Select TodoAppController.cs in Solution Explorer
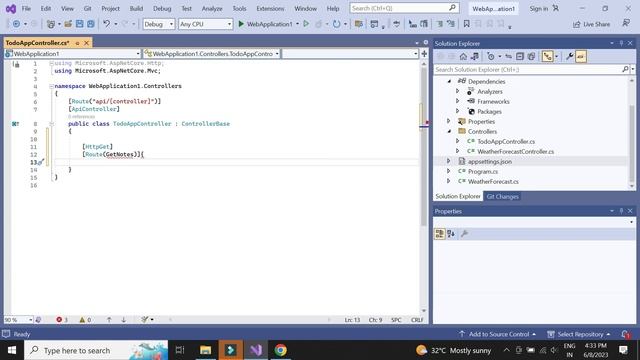640x360 pixels. tap(506, 141)
